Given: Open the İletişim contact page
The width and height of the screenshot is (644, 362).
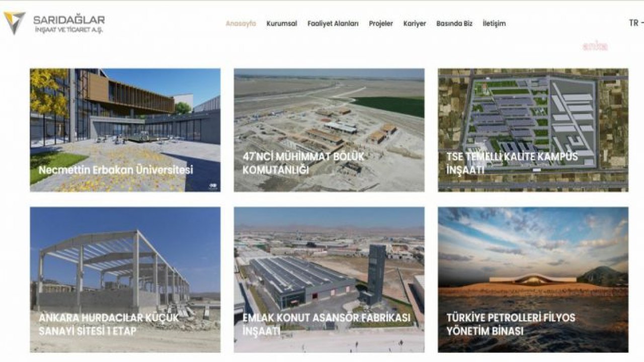Looking at the screenshot, I should point(494,24).
